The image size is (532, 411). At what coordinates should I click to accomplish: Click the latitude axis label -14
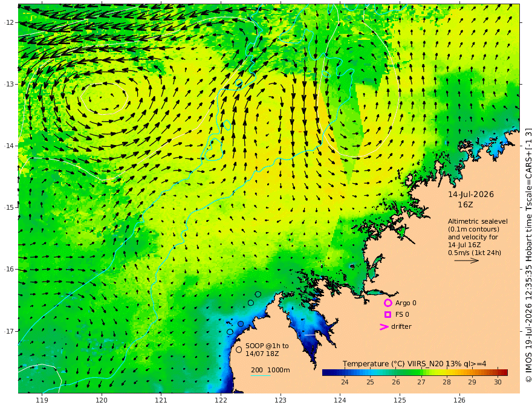(x=9, y=146)
